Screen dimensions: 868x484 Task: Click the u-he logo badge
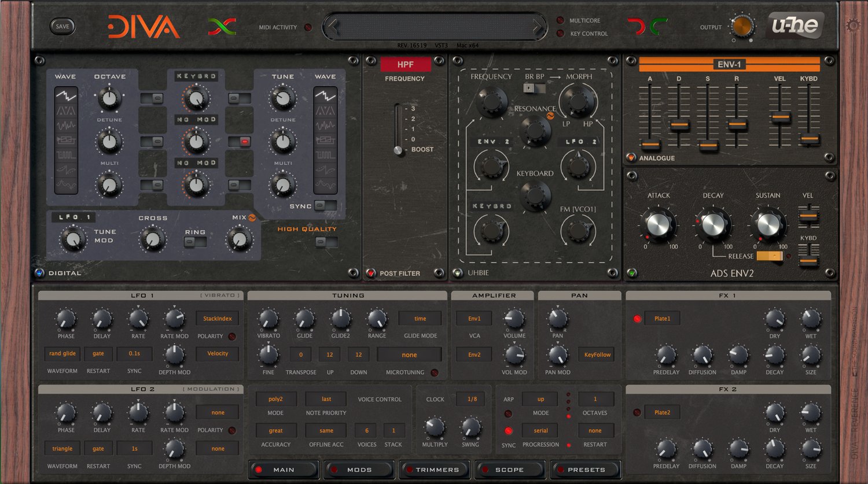795,25
